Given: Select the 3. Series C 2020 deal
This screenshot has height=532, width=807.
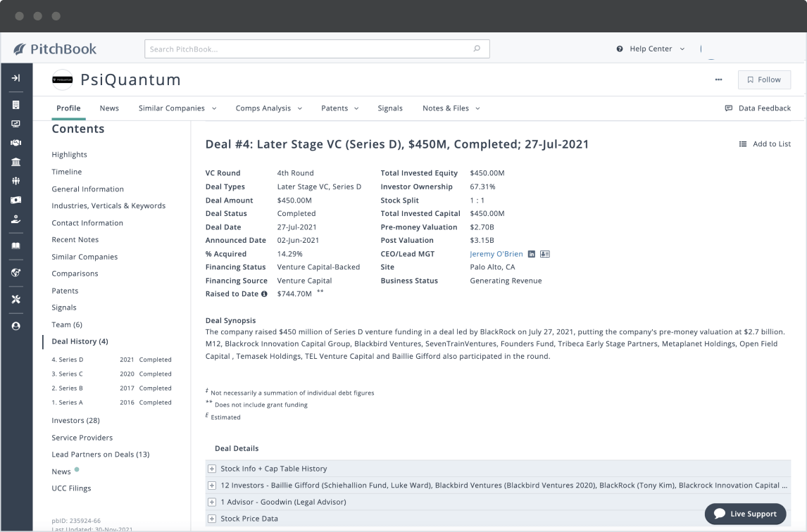Looking at the screenshot, I should coord(112,374).
